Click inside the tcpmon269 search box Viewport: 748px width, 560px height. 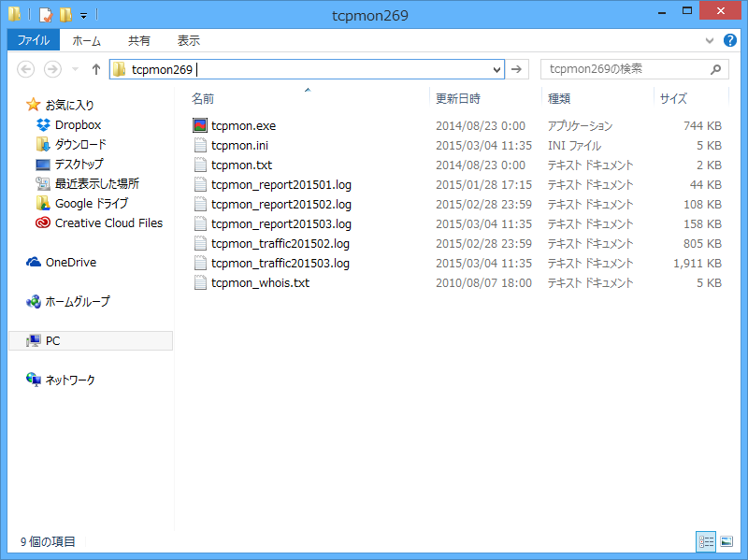point(626,69)
